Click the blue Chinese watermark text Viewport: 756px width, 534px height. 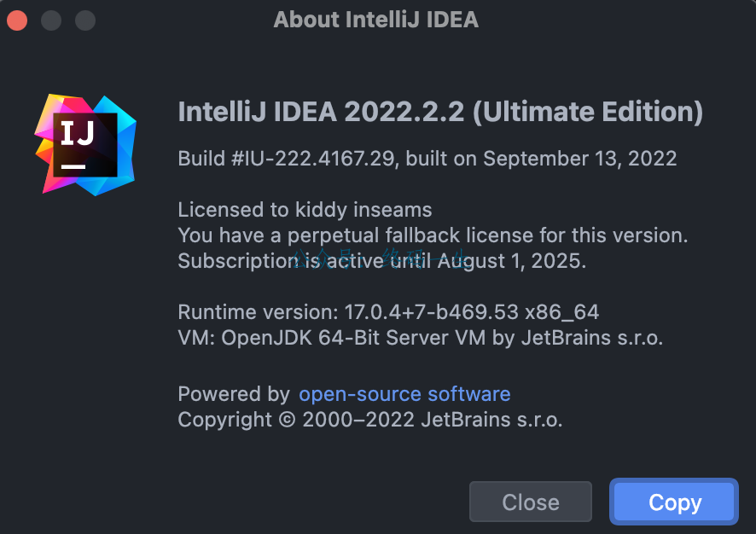[x=380, y=258]
